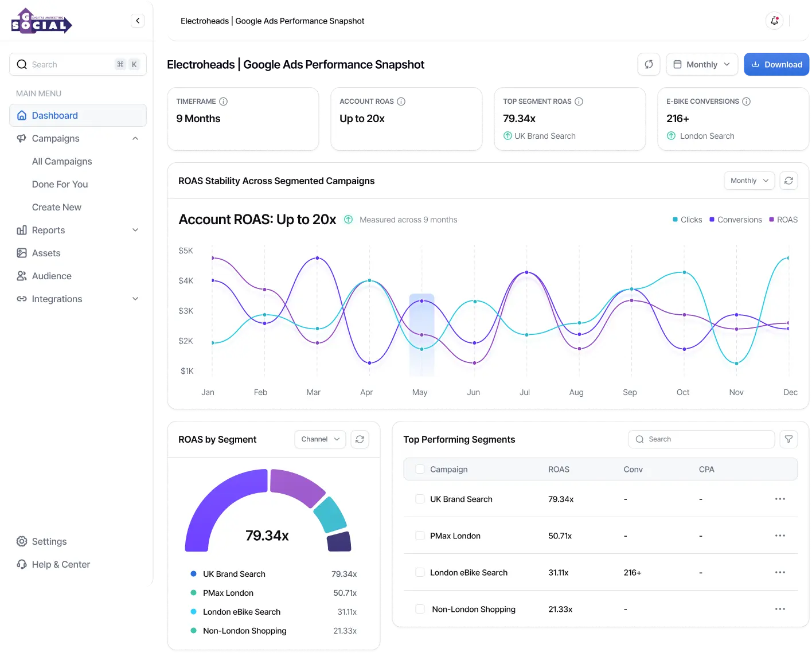This screenshot has height=668, width=812.
Task: Open the Monthly dropdown next to Download
Action: (701, 64)
